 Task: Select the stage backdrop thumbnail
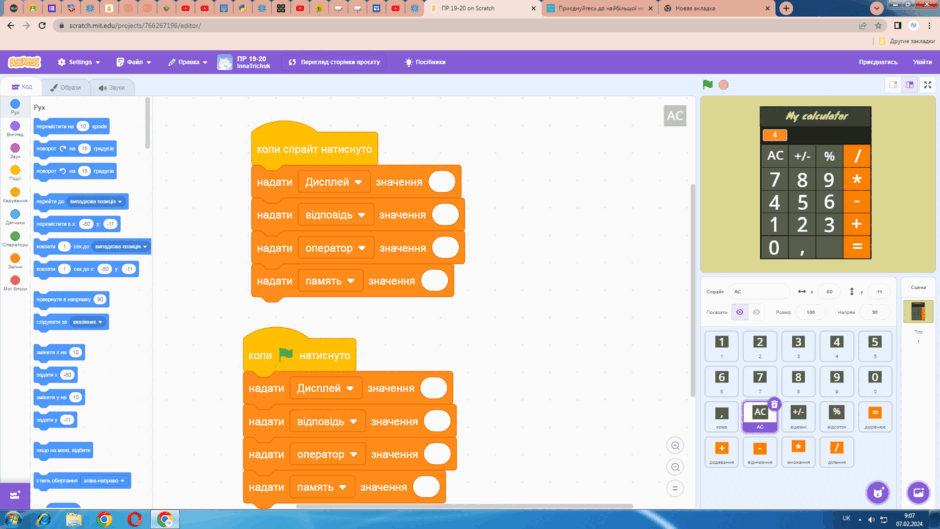click(918, 311)
